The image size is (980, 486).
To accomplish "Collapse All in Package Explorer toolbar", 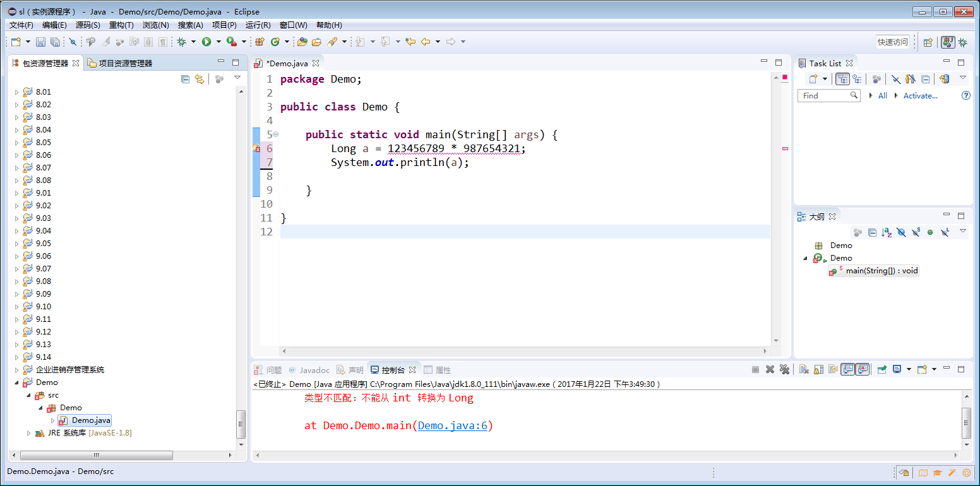I will pos(185,79).
